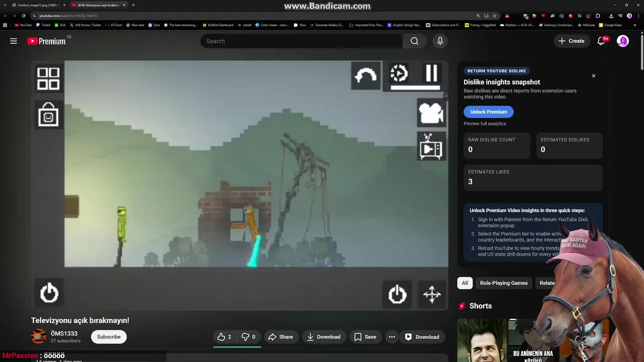Open the Twitch bookmark
This screenshot has width=644, height=362.
tap(43, 25)
